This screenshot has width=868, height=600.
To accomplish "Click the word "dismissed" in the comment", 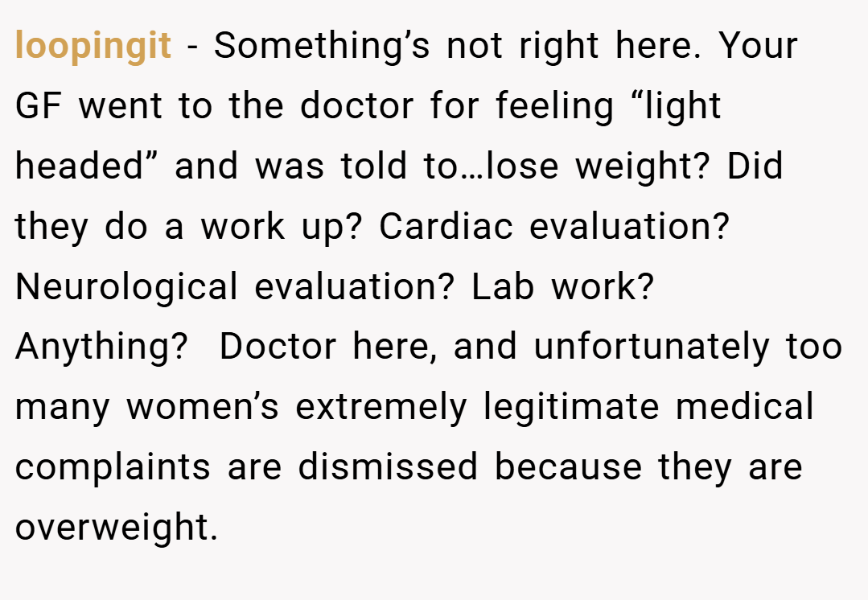I will pyautogui.click(x=388, y=467).
